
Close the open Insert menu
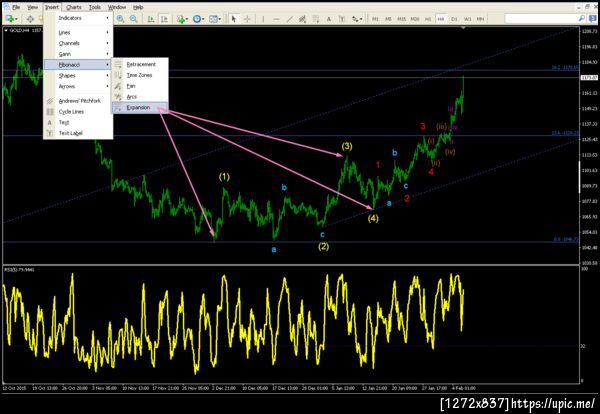point(52,7)
